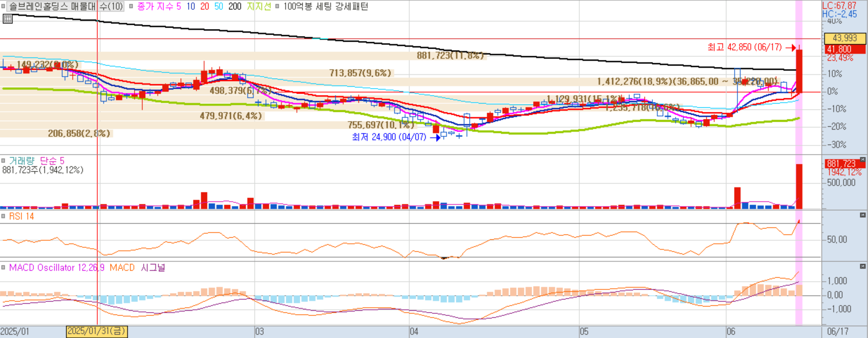Click the 50.00 RSI axis label

coord(837,240)
